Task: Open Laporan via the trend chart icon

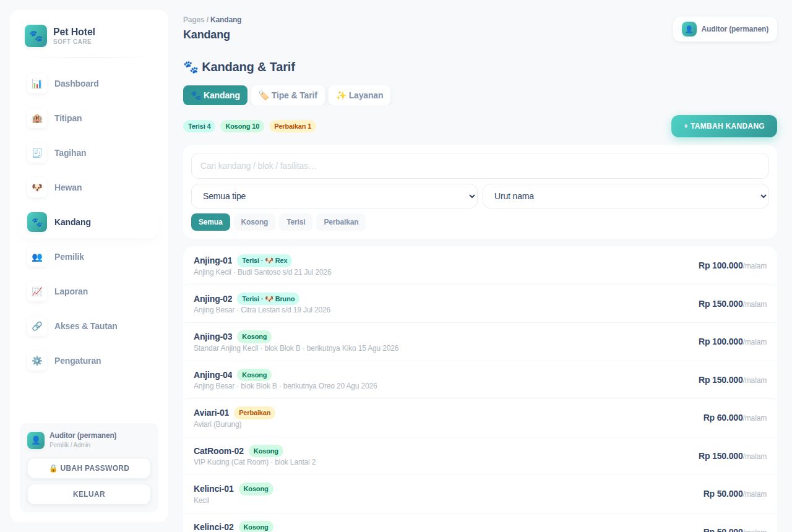Action: click(37, 291)
